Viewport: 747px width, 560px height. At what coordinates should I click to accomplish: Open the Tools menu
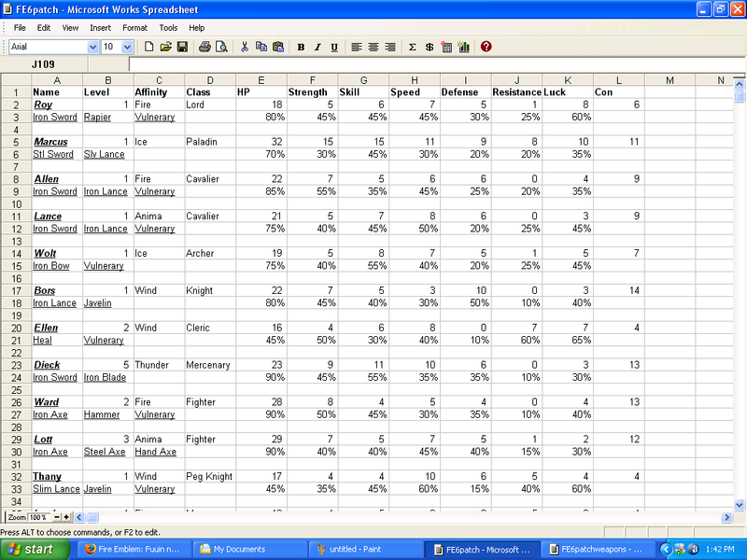click(168, 28)
